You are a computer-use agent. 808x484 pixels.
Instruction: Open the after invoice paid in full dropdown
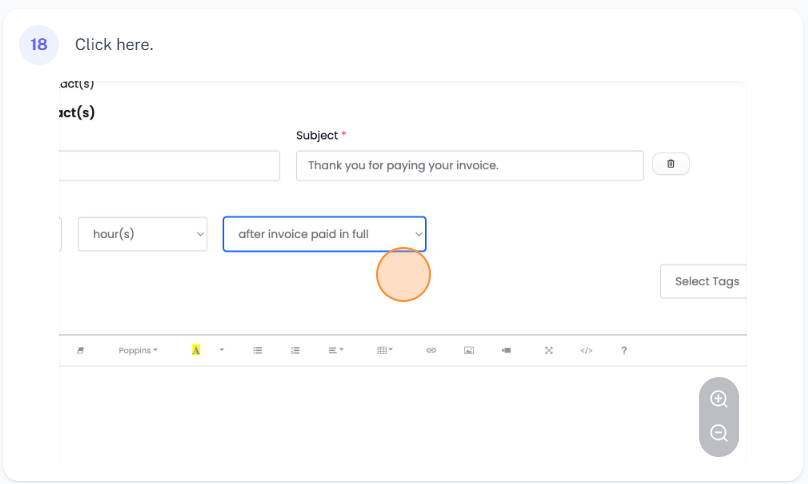324,234
